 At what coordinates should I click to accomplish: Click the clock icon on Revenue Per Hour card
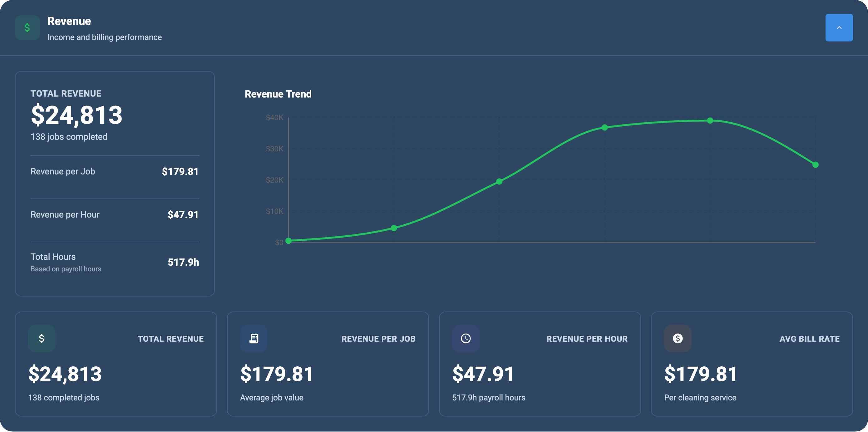point(466,339)
